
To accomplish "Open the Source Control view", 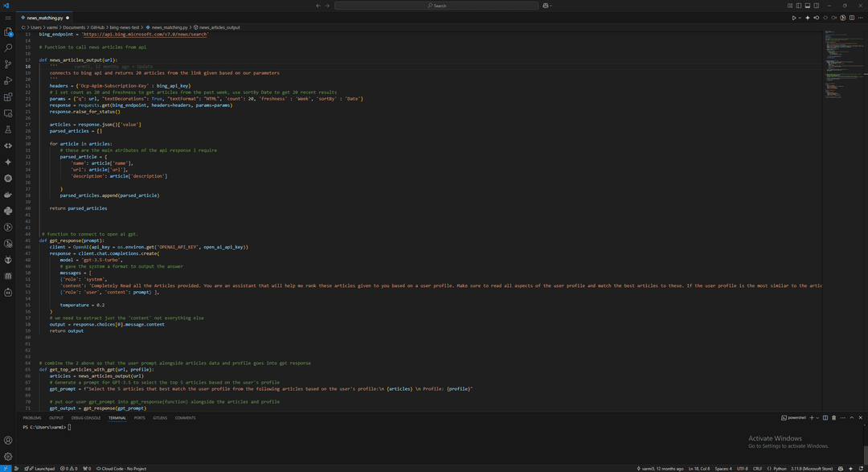I will 8,64.
